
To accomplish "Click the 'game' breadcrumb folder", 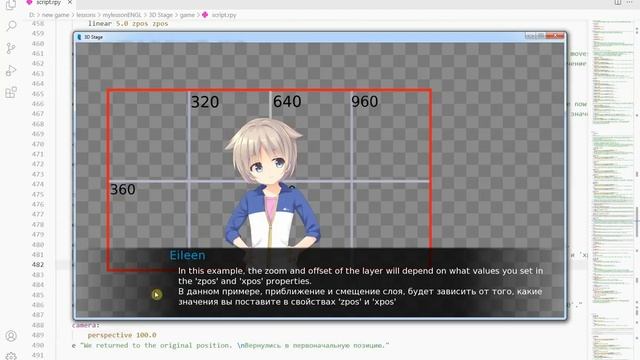I will click(187, 15).
